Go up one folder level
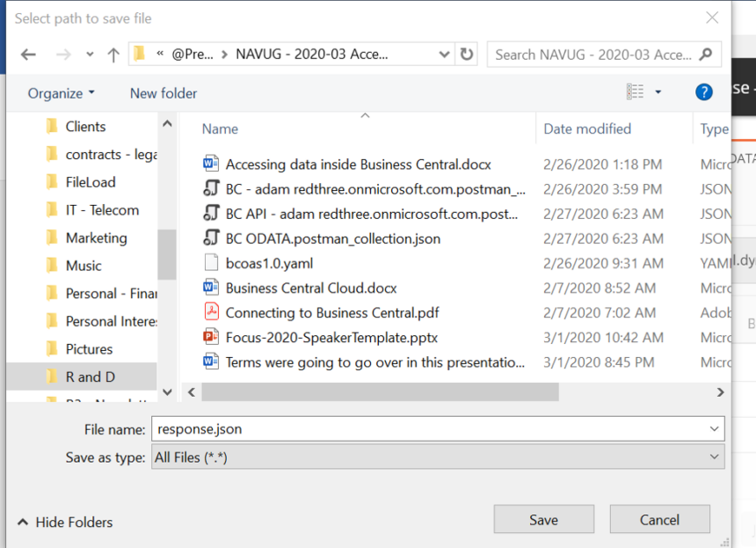 click(113, 55)
